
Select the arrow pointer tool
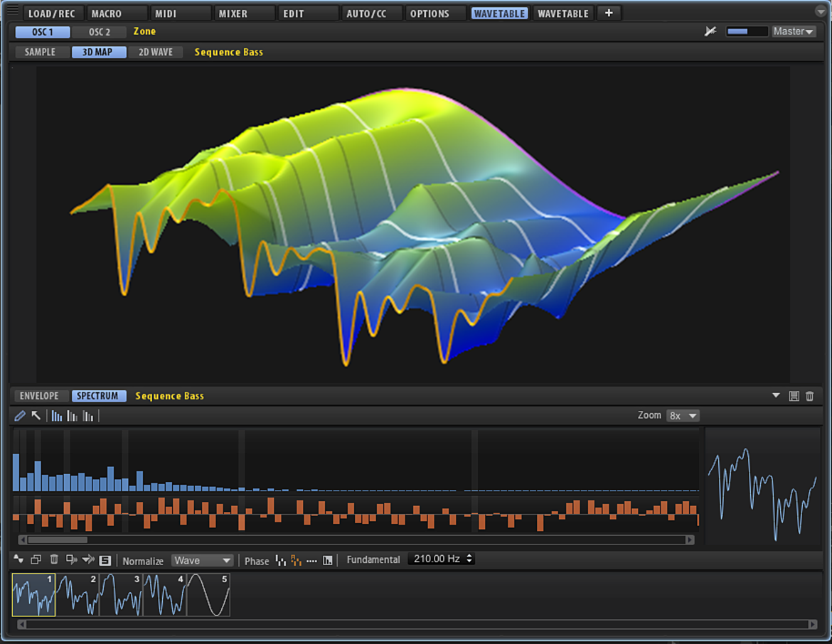tap(36, 416)
